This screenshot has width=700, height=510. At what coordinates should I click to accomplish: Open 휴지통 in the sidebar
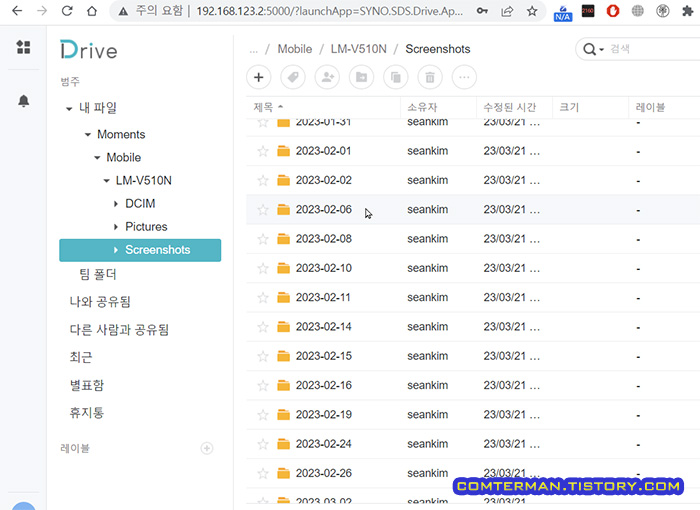(x=87, y=412)
